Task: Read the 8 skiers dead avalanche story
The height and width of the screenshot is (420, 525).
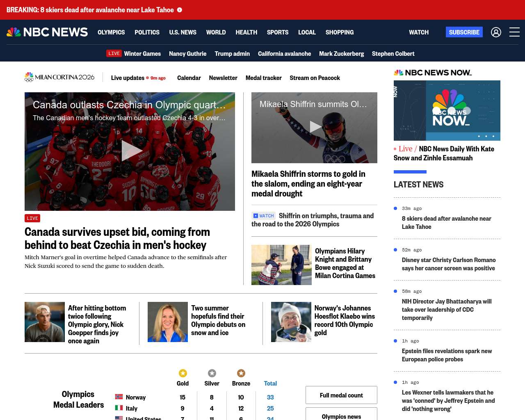Action: tap(446, 223)
